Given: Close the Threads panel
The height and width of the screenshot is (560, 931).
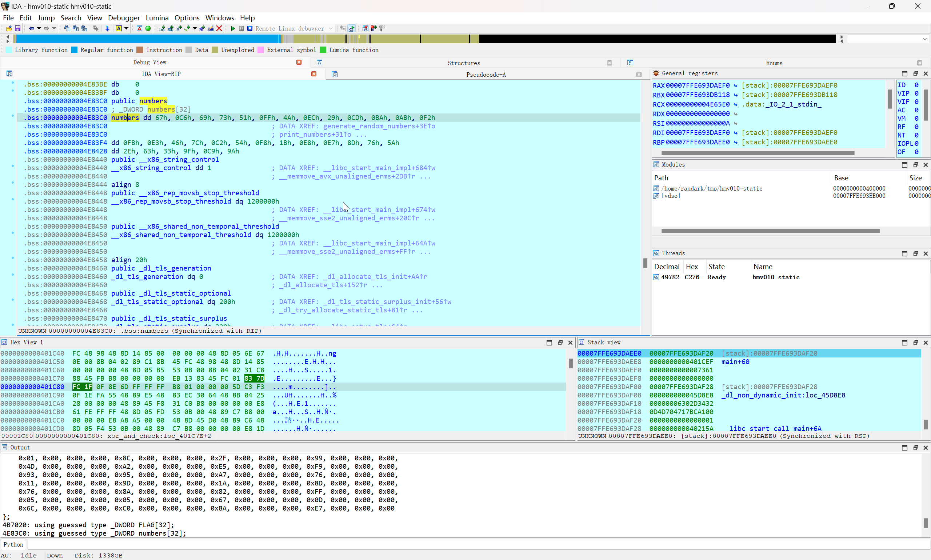Looking at the screenshot, I should tap(926, 253).
